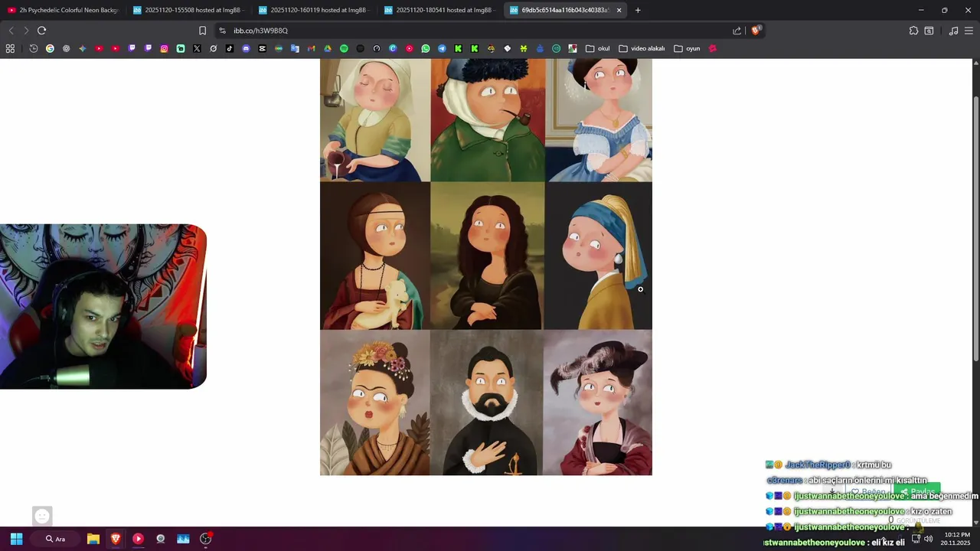Image resolution: width=980 pixels, height=551 pixels.
Task: Open the Photos app taskbar icon
Action: 183,539
